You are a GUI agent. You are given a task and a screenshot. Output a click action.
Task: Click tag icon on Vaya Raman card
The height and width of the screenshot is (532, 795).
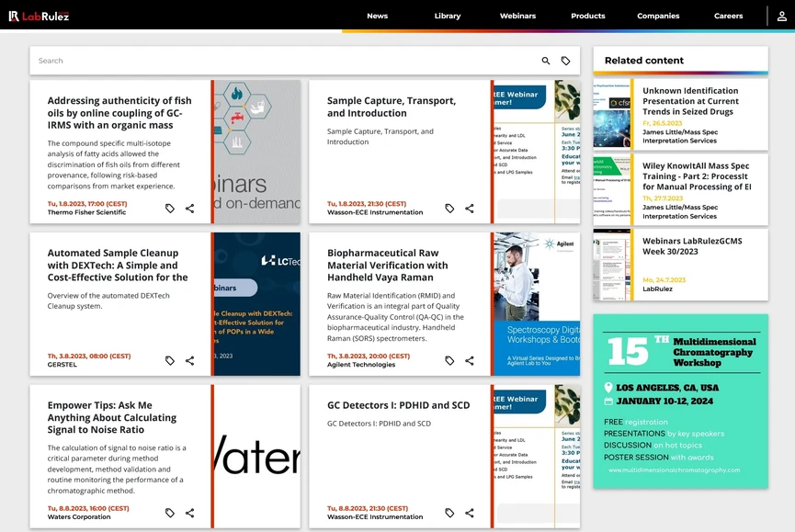[x=449, y=361]
